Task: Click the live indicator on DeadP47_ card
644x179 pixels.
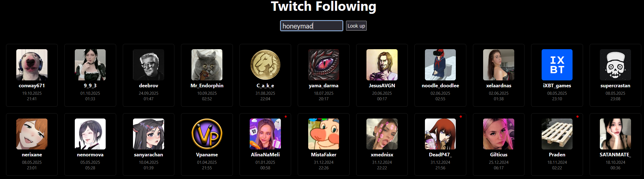Action: point(461,117)
